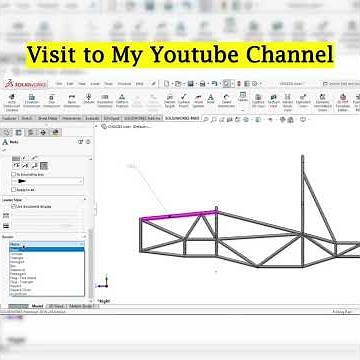Image resolution: width=360 pixels, height=360 pixels.
Task: Activate the Section View ribbon tool
Action: 274,101
